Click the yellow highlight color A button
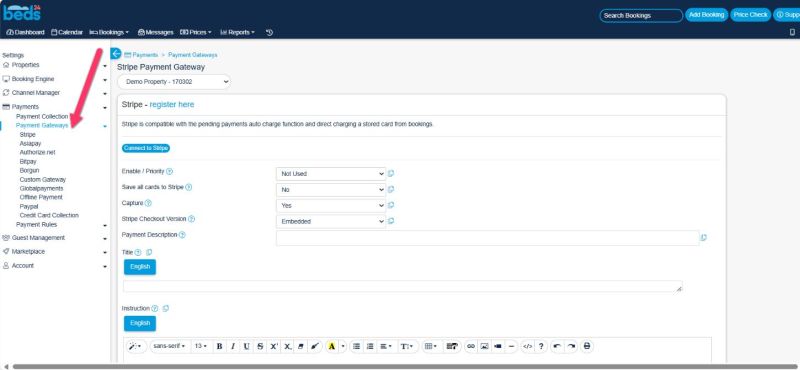Screen dimensions: 800x370 pyautogui.click(x=332, y=346)
